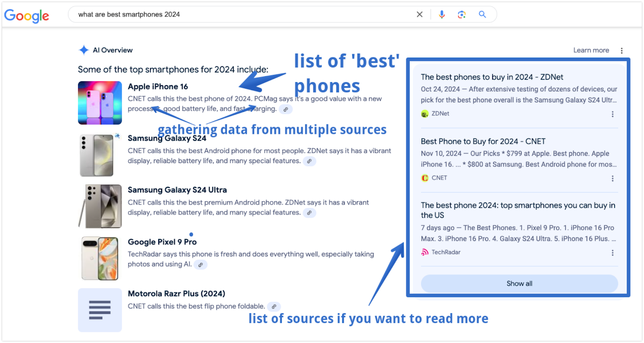644x343 pixels.
Task: Start voice search with the microphone icon
Action: pyautogui.click(x=442, y=14)
